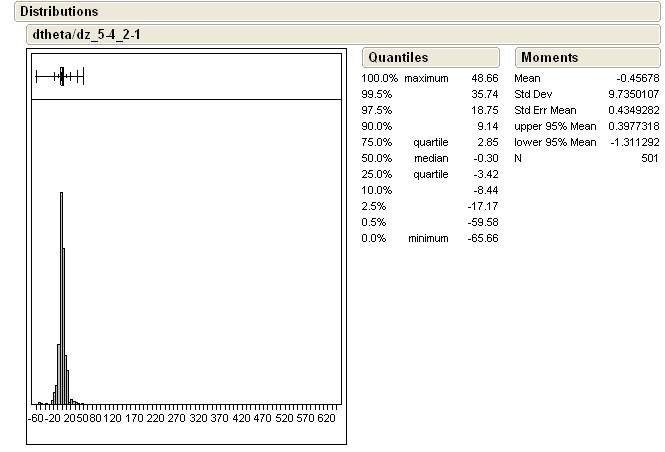The image size is (665, 452).
Task: Click the Std Err Mean value
Action: (630, 110)
